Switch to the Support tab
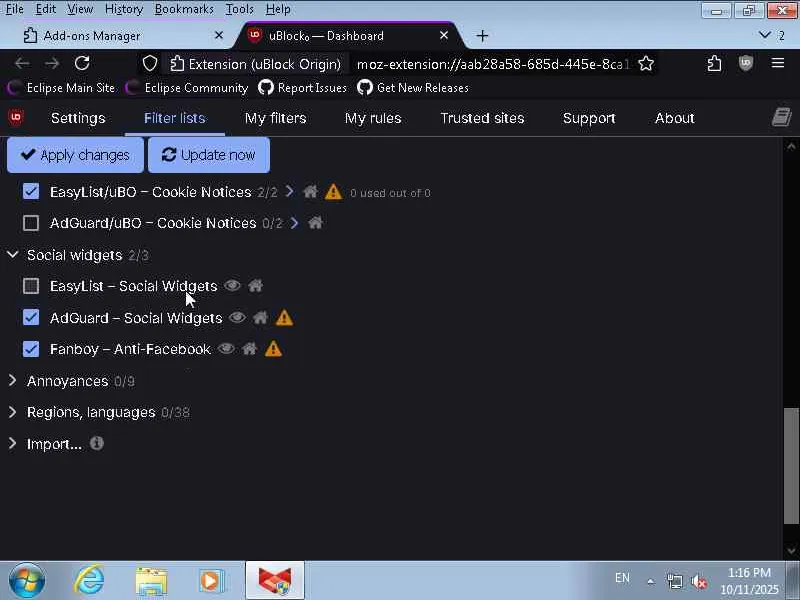This screenshot has width=800, height=600. click(x=589, y=118)
